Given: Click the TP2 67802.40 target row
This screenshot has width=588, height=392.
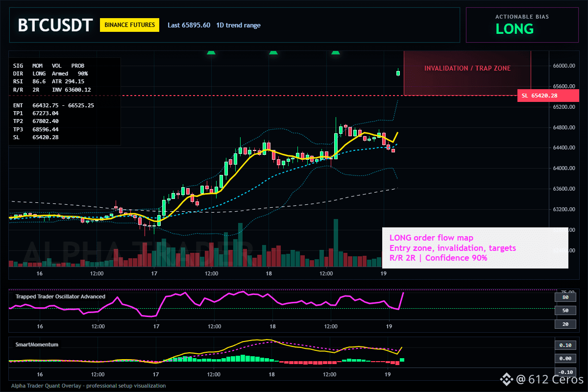Looking at the screenshot, I should coord(36,121).
